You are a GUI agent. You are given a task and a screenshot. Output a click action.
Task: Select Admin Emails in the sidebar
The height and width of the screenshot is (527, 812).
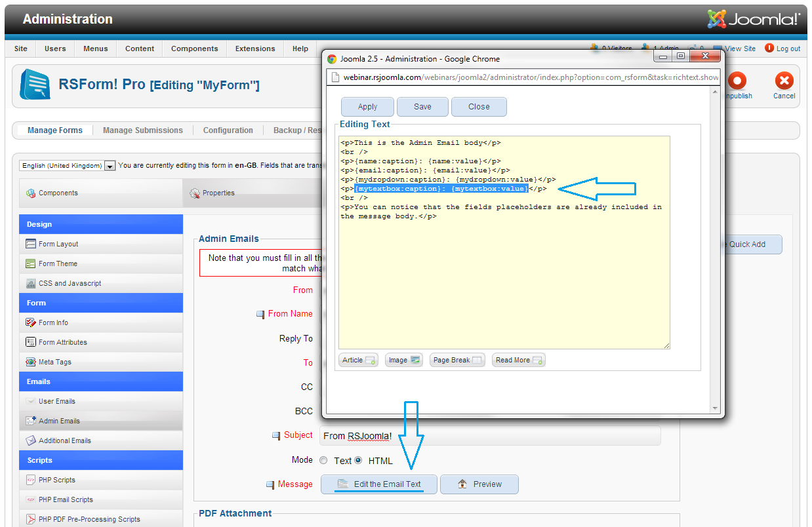(101, 421)
